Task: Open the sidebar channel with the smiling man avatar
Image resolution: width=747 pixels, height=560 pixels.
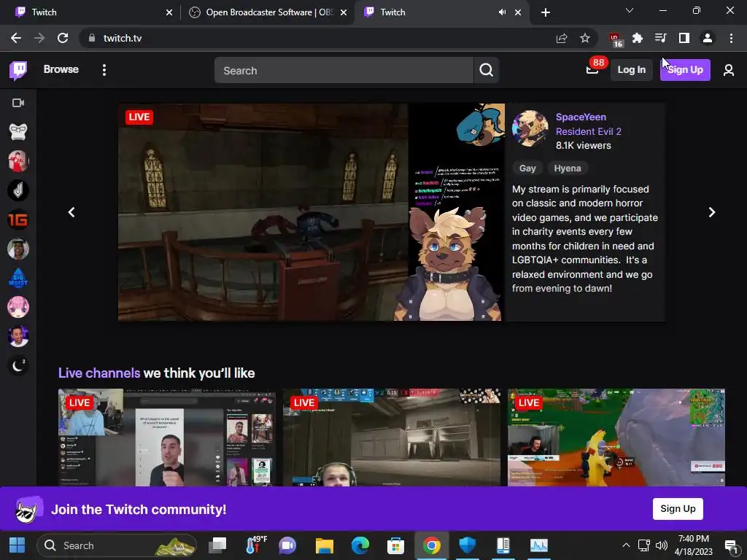Action: click(x=18, y=336)
